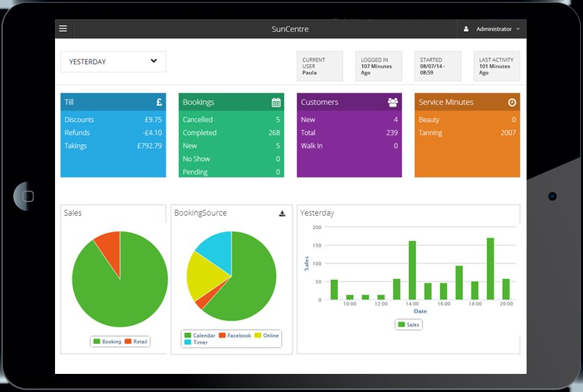Click the Logged In 107 Minutes tile
583x392 pixels.
pyautogui.click(x=378, y=66)
